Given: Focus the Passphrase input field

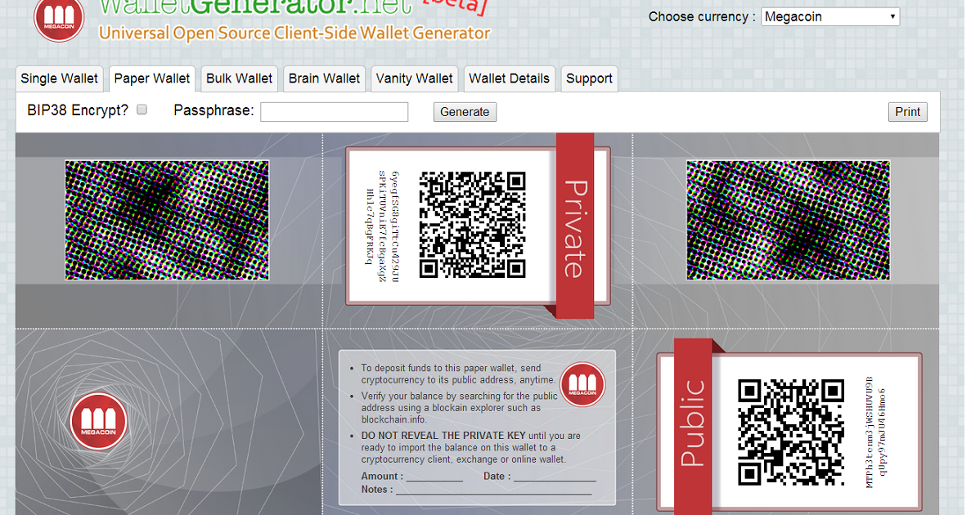Looking at the screenshot, I should click(x=335, y=112).
